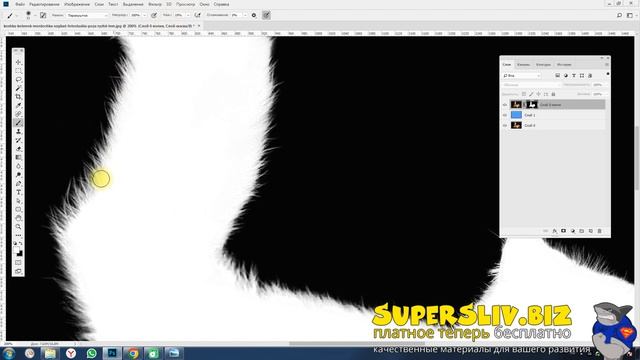Open the Файл menu
This screenshot has width=640, height=360.
[x=20, y=4]
